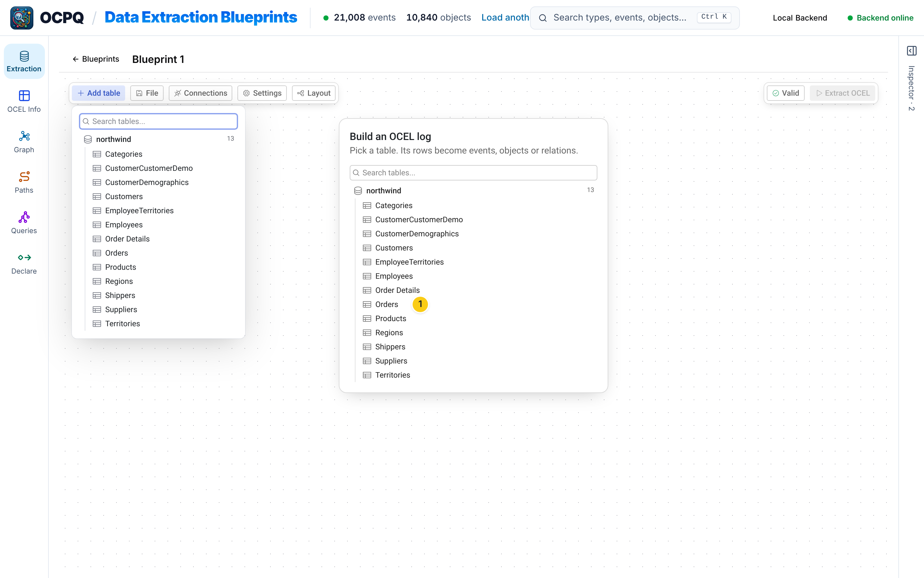Open the OCEL Info sidebar section
The width and height of the screenshot is (924, 578).
pyautogui.click(x=24, y=102)
